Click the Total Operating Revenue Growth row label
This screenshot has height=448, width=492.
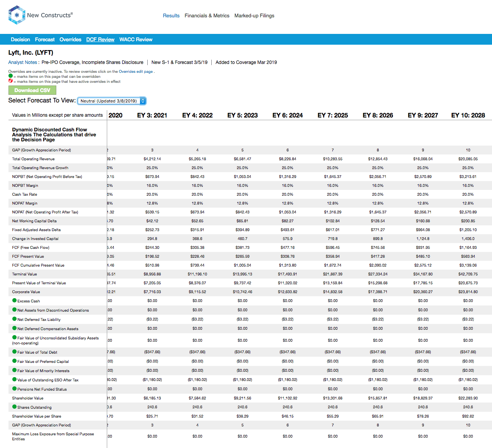coord(40,168)
